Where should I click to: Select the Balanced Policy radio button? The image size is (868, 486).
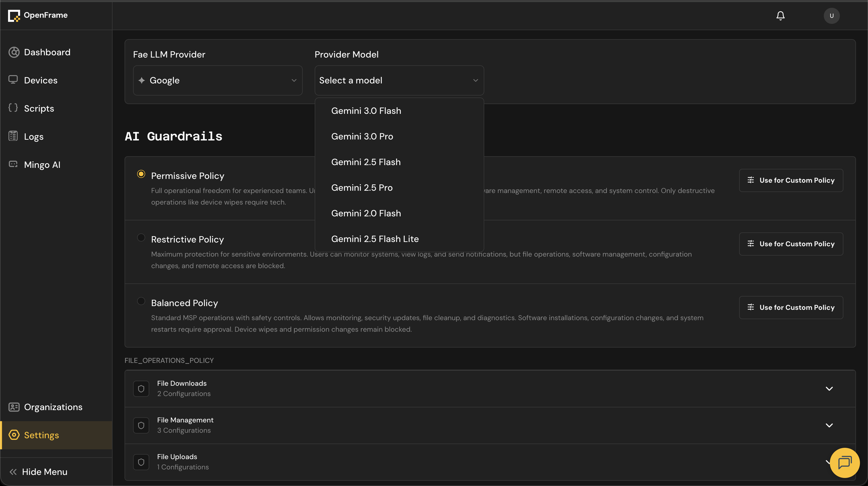tap(141, 301)
